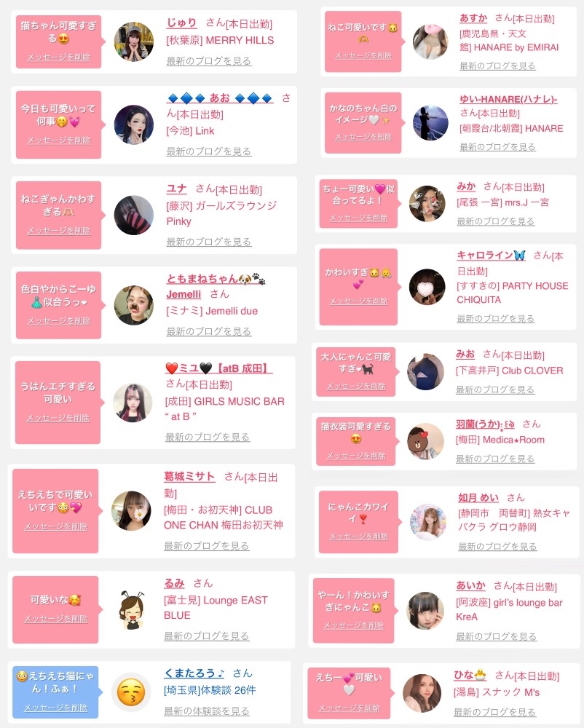The height and width of the screenshot is (728, 584).
Task: View あすか's latest blog
Action: point(497,66)
